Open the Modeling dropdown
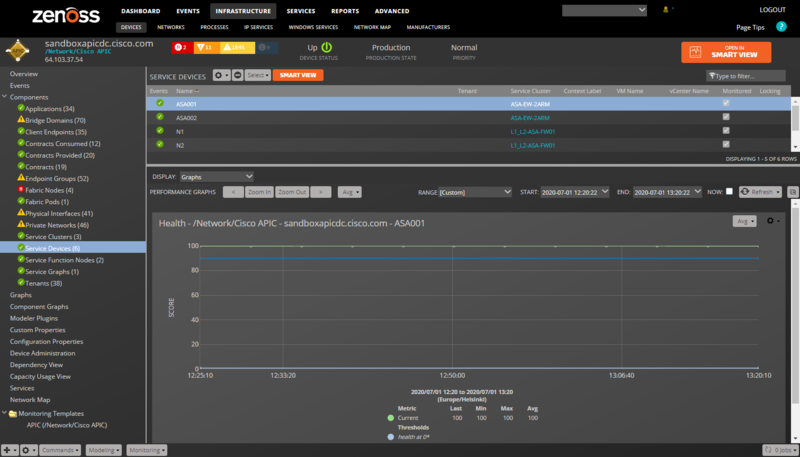 pyautogui.click(x=104, y=450)
